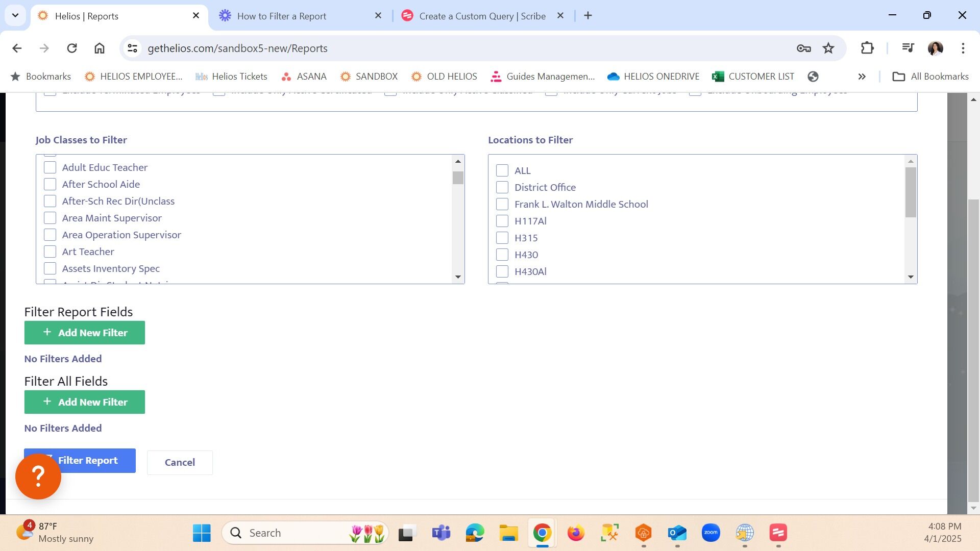Open the password manager key icon

[x=803, y=48]
